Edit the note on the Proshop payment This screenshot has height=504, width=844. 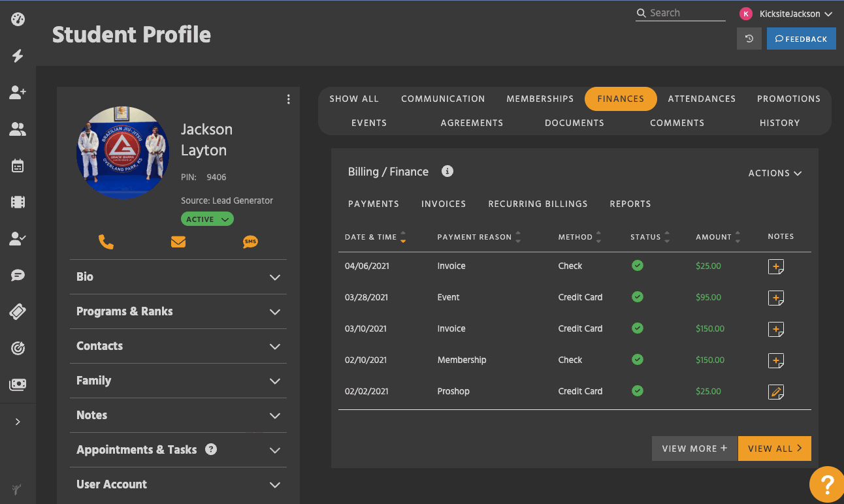[x=776, y=392]
